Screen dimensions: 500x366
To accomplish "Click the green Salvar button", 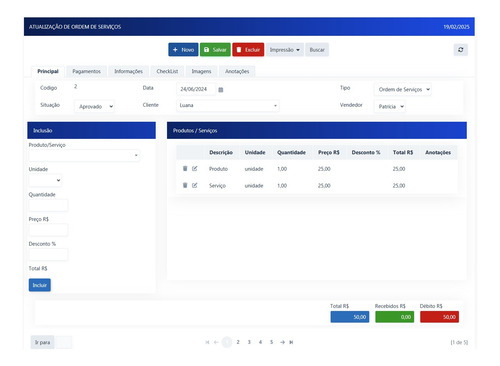I will [215, 50].
